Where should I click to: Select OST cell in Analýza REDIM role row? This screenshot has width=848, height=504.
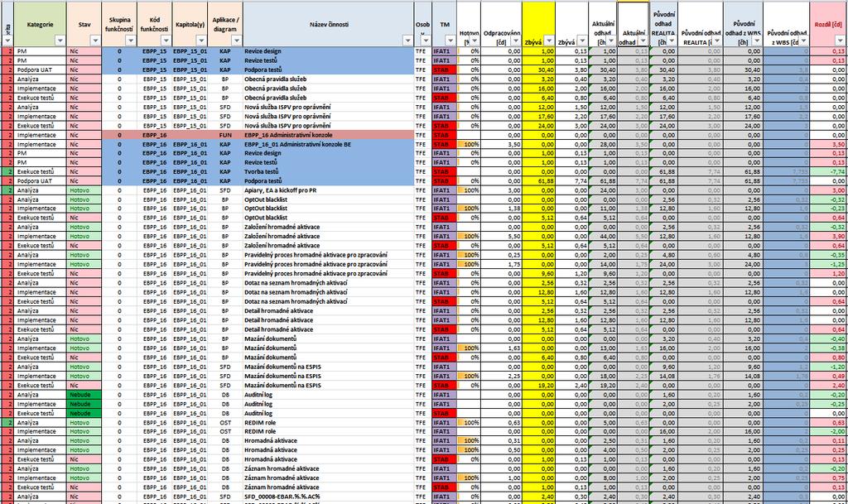coord(225,422)
